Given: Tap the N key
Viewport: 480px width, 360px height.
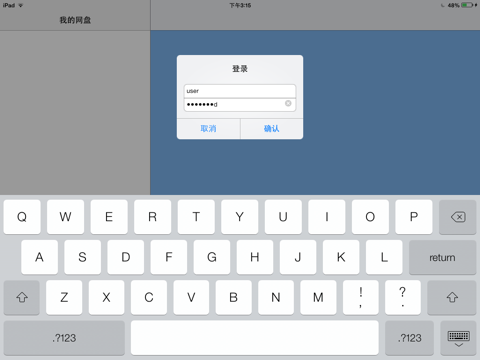Looking at the screenshot, I should (276, 297).
